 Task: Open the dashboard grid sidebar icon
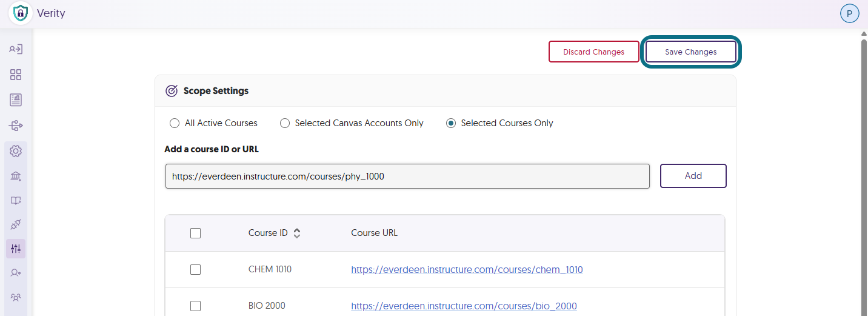coord(16,75)
